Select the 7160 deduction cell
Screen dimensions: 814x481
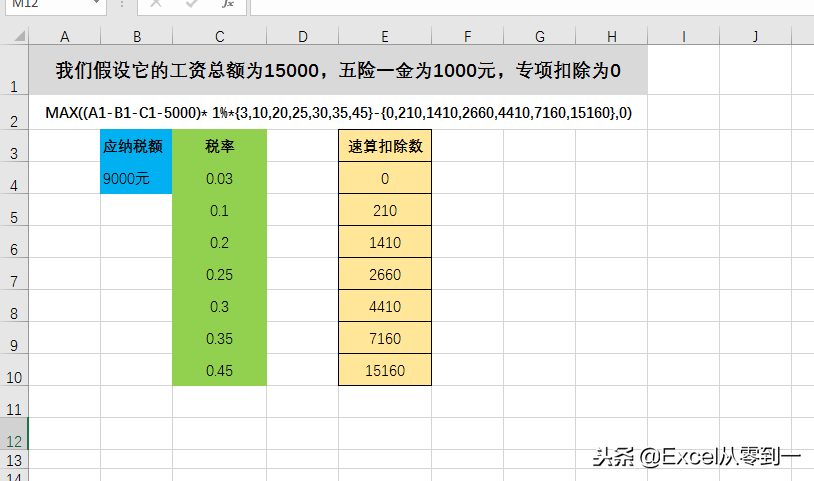click(385, 338)
